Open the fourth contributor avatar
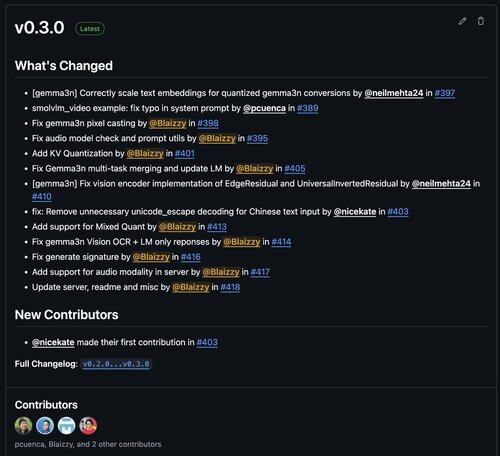The height and width of the screenshot is (456, 500). coord(88,426)
